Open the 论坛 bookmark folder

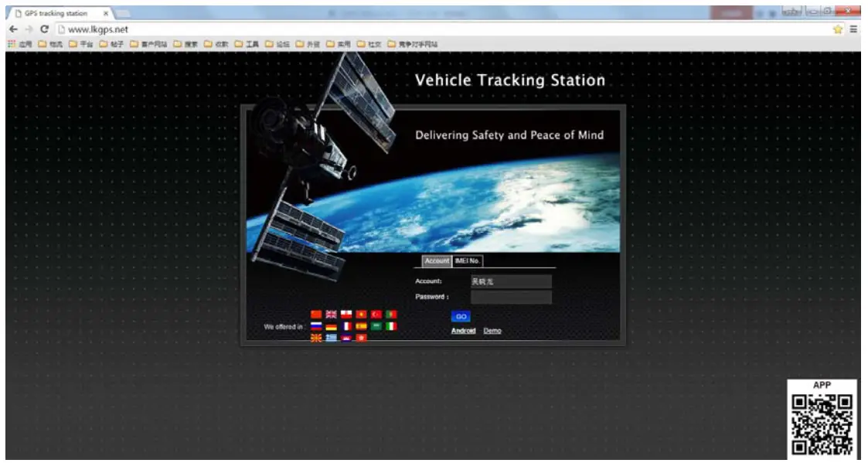click(x=278, y=44)
